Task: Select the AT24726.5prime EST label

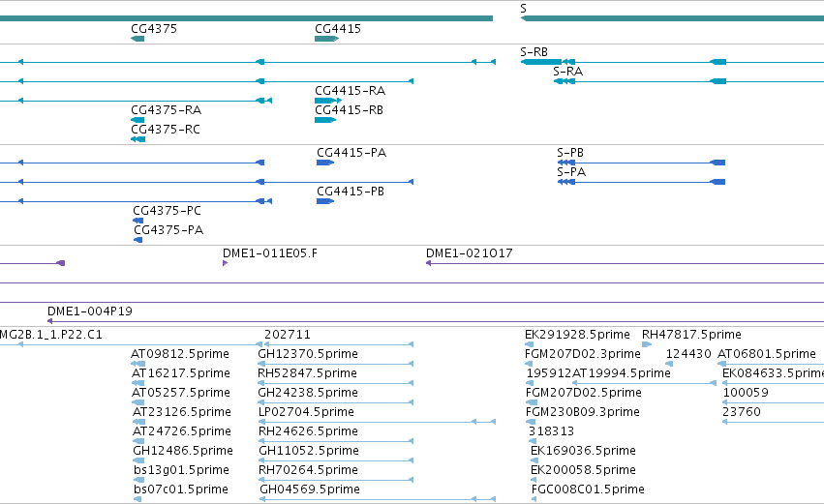Action: click(182, 432)
